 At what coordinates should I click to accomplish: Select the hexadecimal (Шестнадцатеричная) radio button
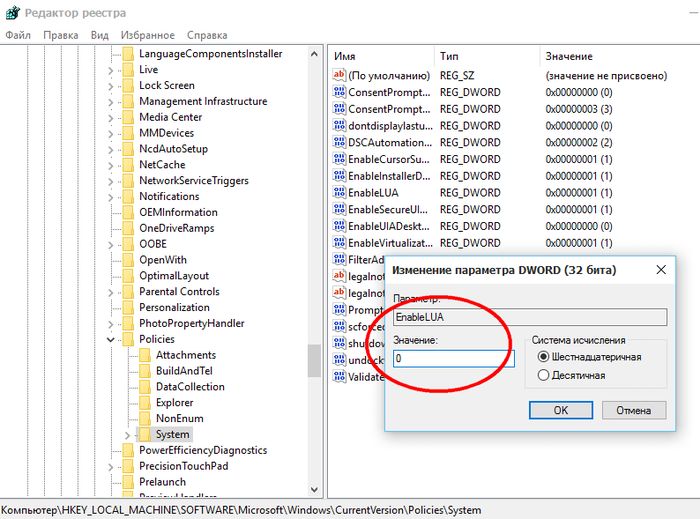pos(544,357)
